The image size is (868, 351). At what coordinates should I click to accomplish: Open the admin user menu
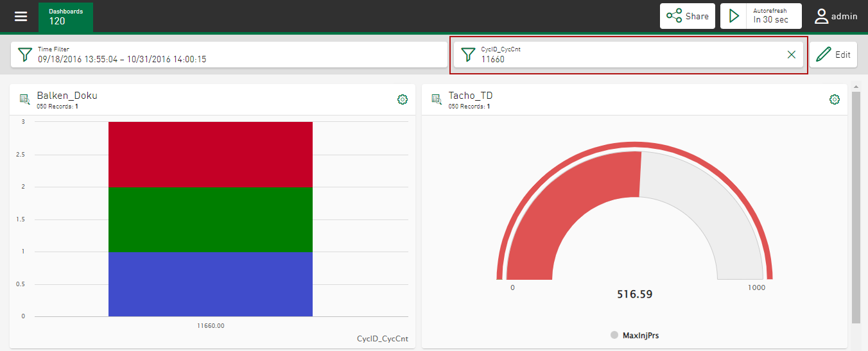tap(836, 16)
